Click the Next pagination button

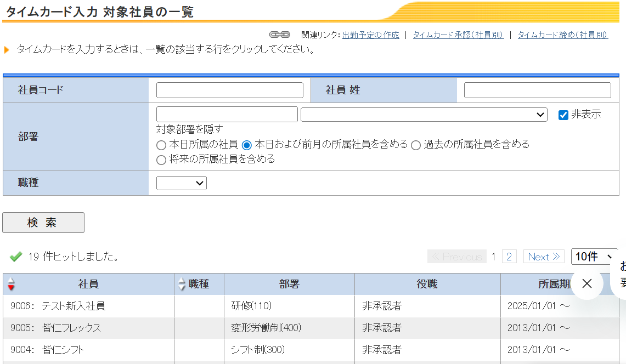pyautogui.click(x=544, y=257)
